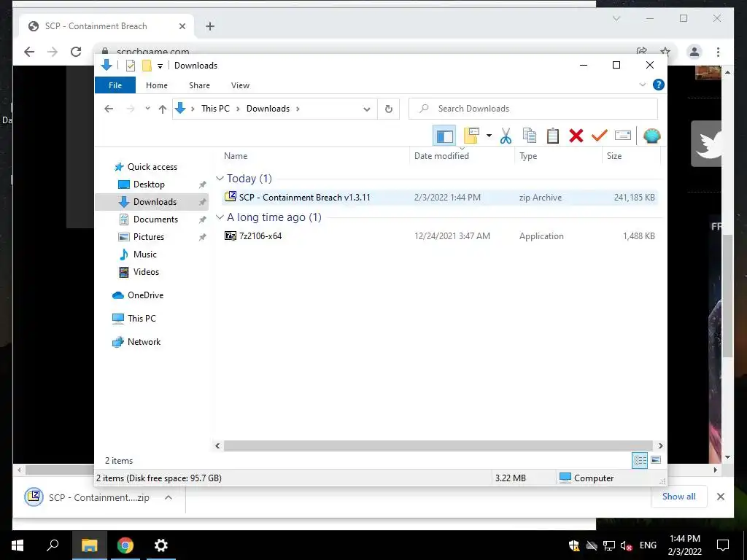The width and height of the screenshot is (747, 560).
Task: Open the View ribbon tab
Action: 240,85
